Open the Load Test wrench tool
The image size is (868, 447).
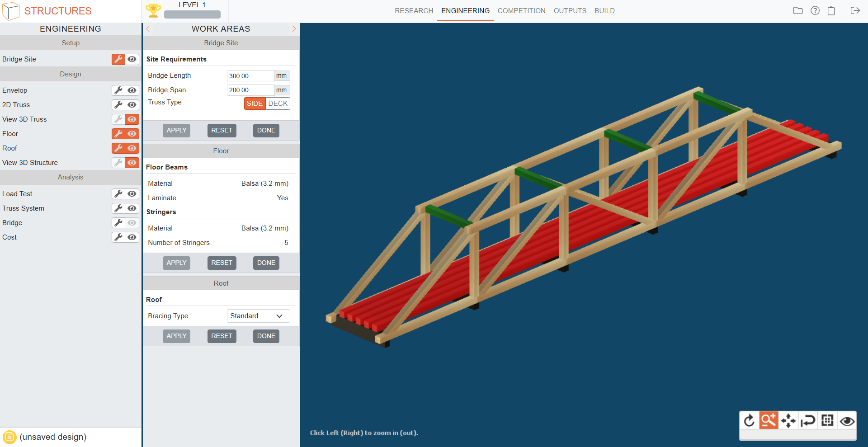[118, 194]
